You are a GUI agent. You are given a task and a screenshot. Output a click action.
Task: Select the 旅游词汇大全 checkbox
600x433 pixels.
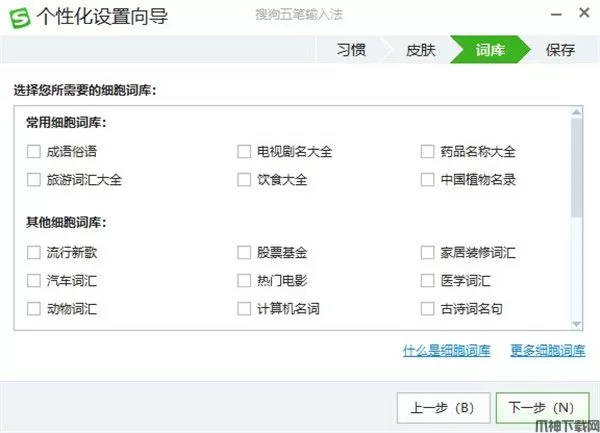(x=34, y=180)
